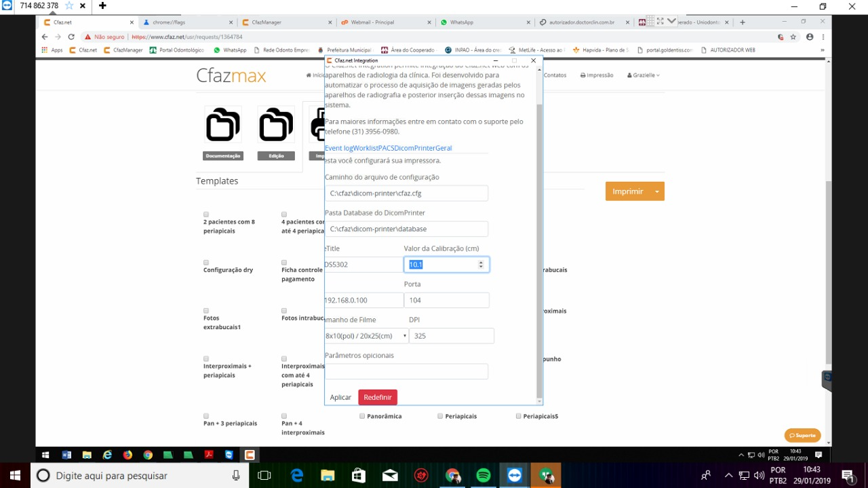Screen dimensions: 868x488
Task: Click the Pasta Database path field
Action: coord(406,229)
